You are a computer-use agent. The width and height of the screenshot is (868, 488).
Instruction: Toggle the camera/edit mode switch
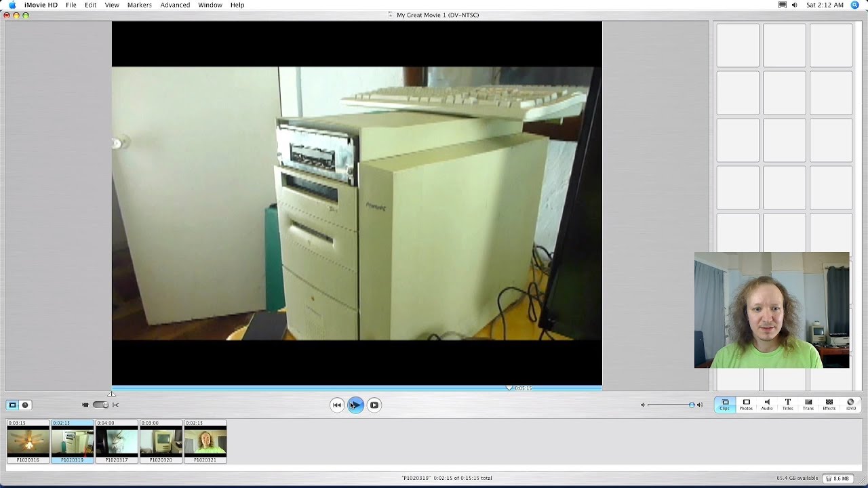click(x=100, y=405)
